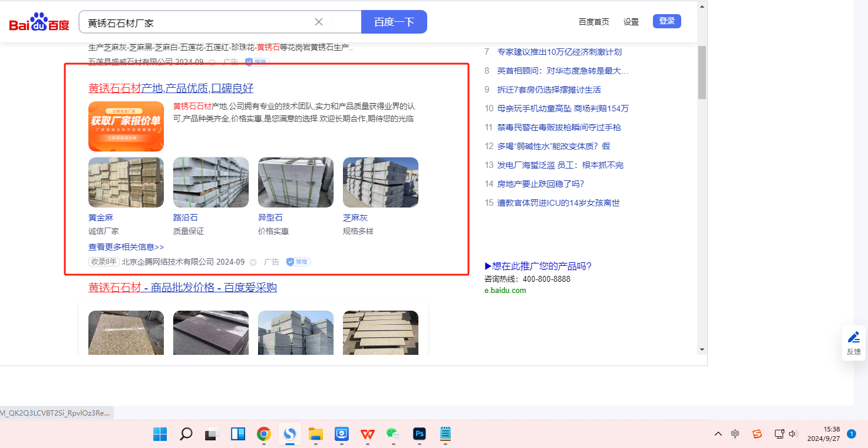
Task: Click the e.baidu.com link
Action: click(505, 290)
